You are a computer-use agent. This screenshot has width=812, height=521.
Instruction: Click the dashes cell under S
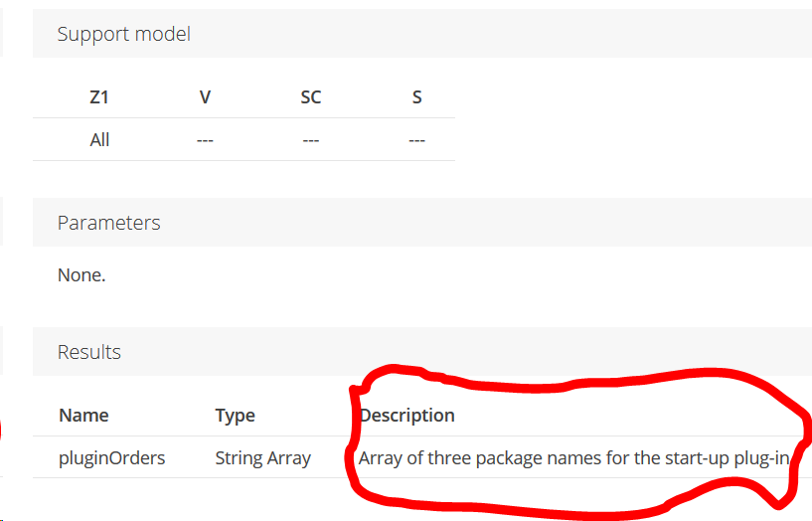click(x=416, y=140)
